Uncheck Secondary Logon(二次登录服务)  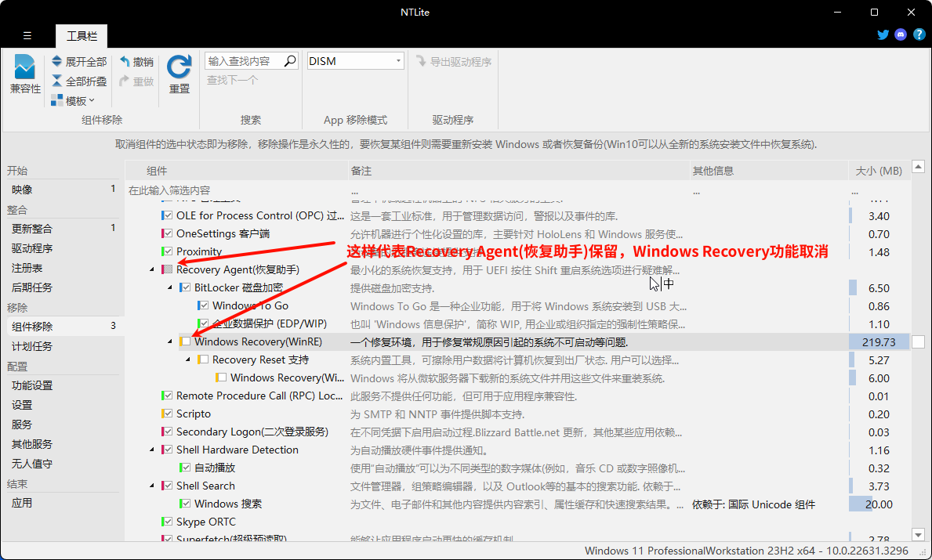pyautogui.click(x=169, y=431)
